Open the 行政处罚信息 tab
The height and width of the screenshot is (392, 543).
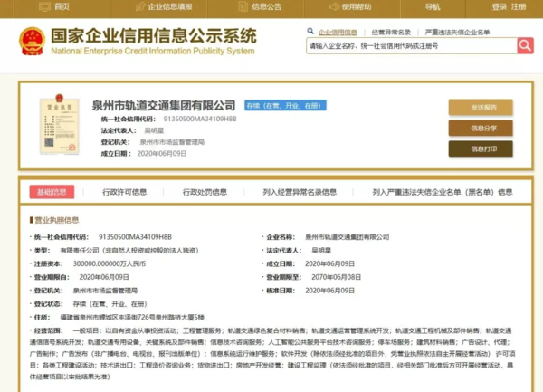[203, 192]
